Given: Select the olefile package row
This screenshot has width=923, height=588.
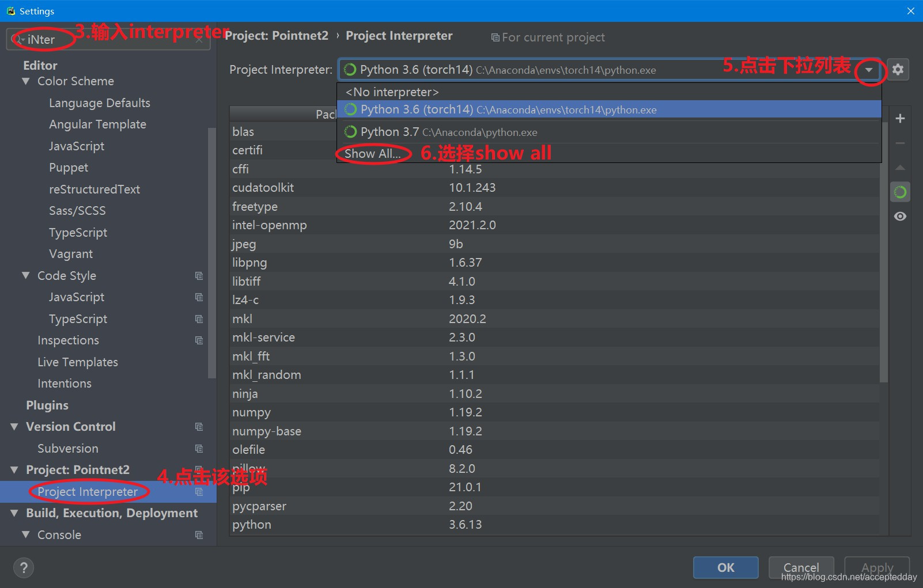Looking at the screenshot, I should (554, 450).
